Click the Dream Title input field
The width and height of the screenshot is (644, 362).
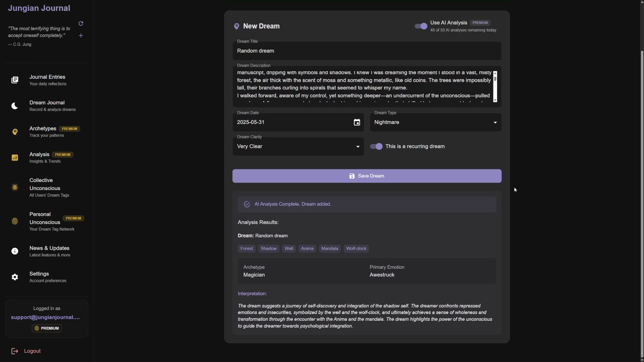click(367, 51)
